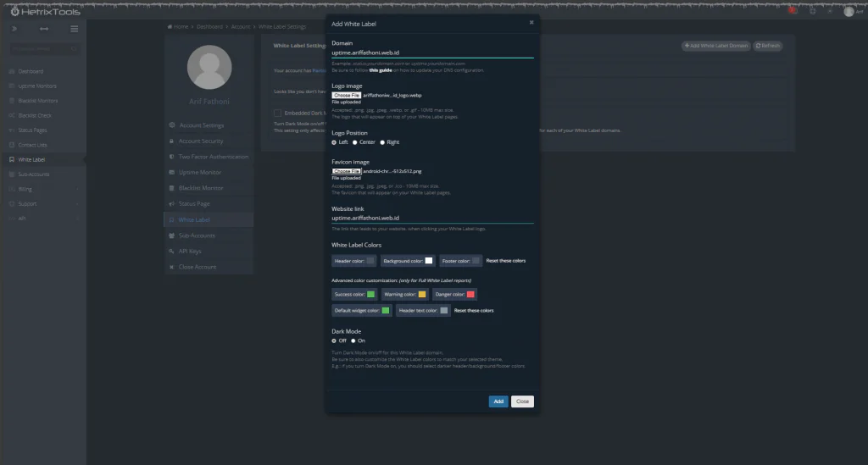Go to Dashboard in breadcrumb

[209, 26]
